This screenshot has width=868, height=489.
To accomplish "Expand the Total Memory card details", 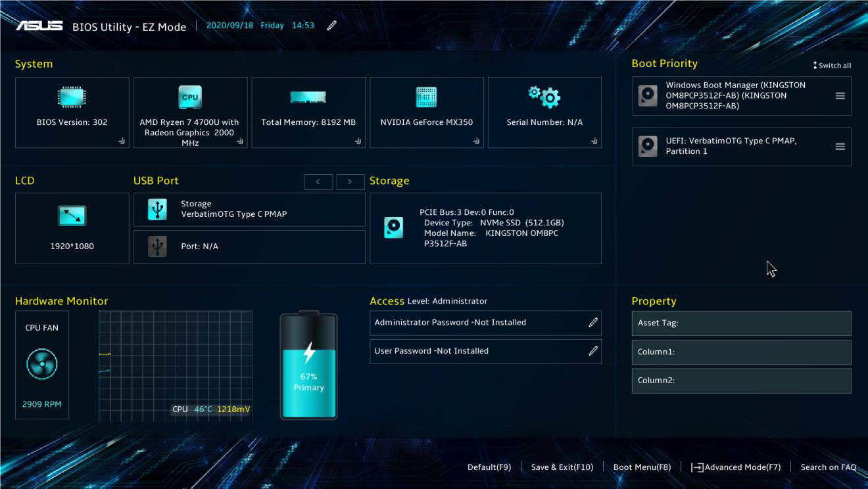I will (x=358, y=142).
